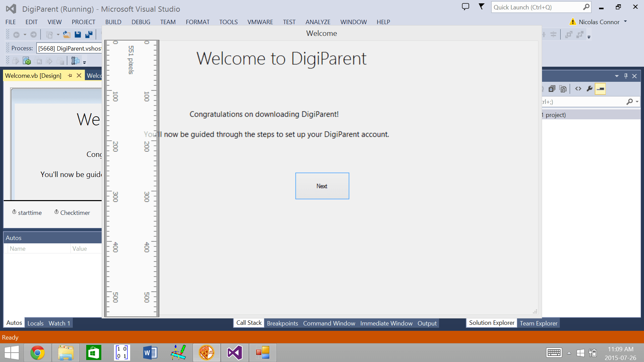Click the View Code icon in Solution Explorer

tap(578, 89)
